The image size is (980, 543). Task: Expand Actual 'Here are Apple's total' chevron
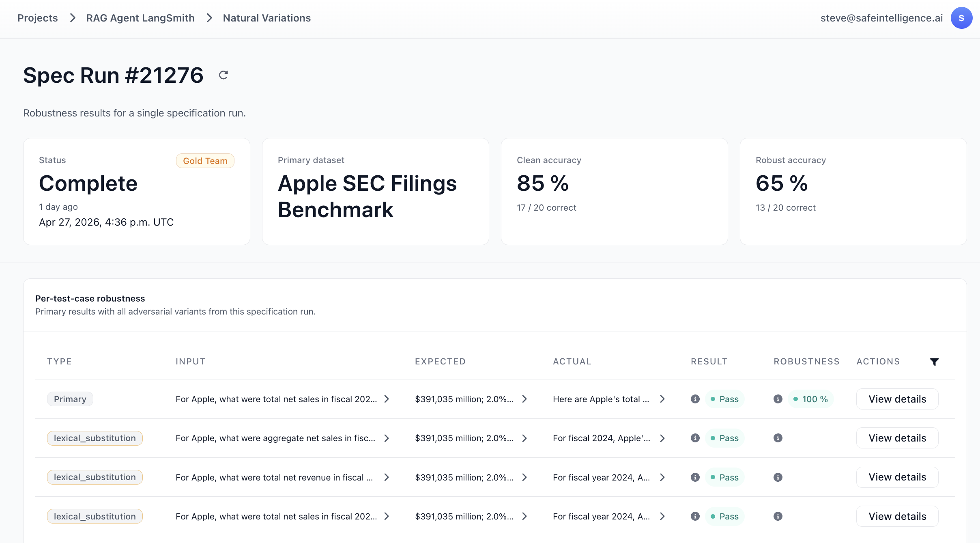click(662, 399)
